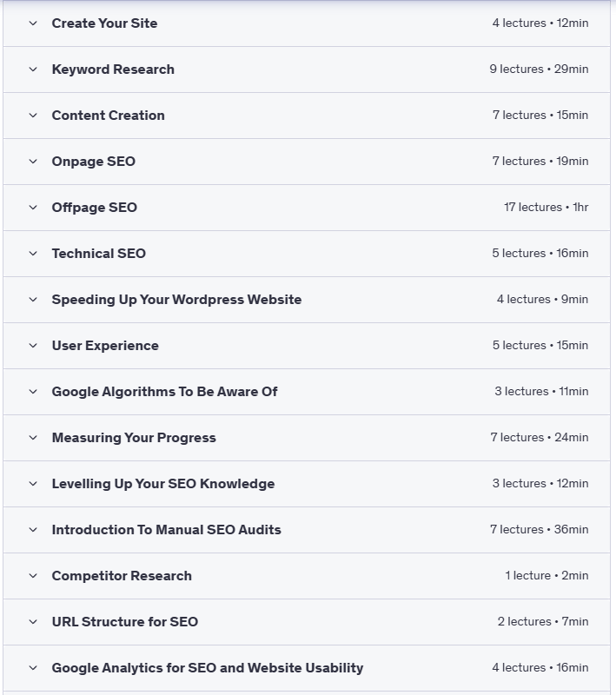This screenshot has width=616, height=695.
Task: Click chevron for Speeding Up Your Wordpress Website
Action: pyautogui.click(x=33, y=300)
